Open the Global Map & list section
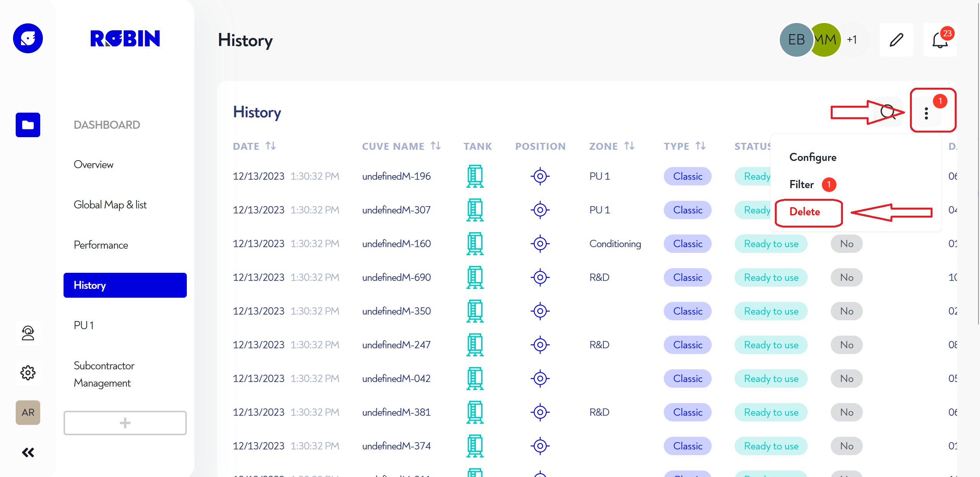Screen dimensions: 980x477 click(x=111, y=205)
